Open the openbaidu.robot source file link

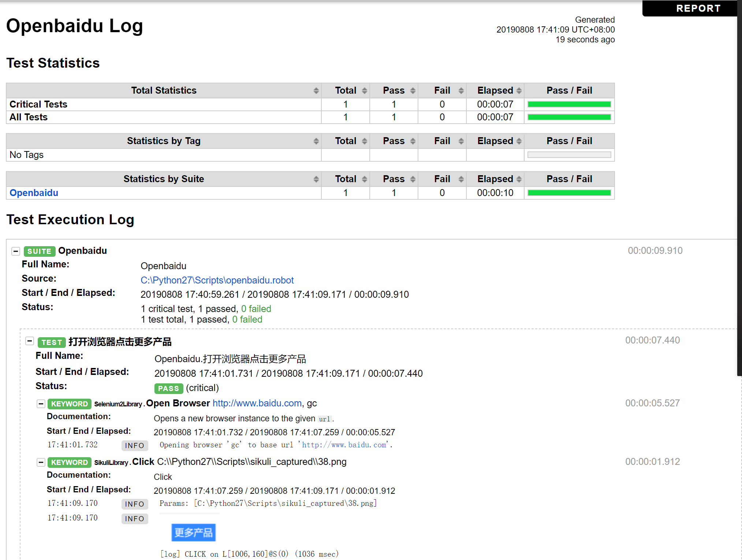coord(217,280)
